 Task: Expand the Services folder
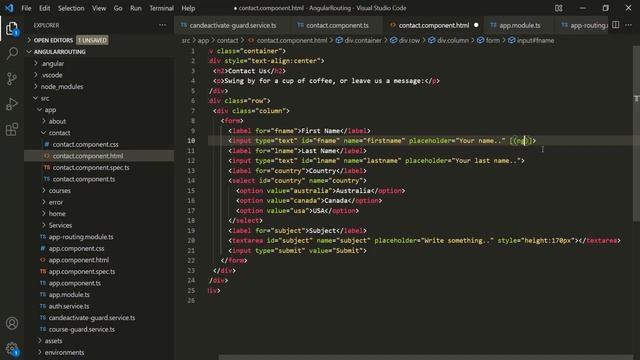pyautogui.click(x=60, y=225)
